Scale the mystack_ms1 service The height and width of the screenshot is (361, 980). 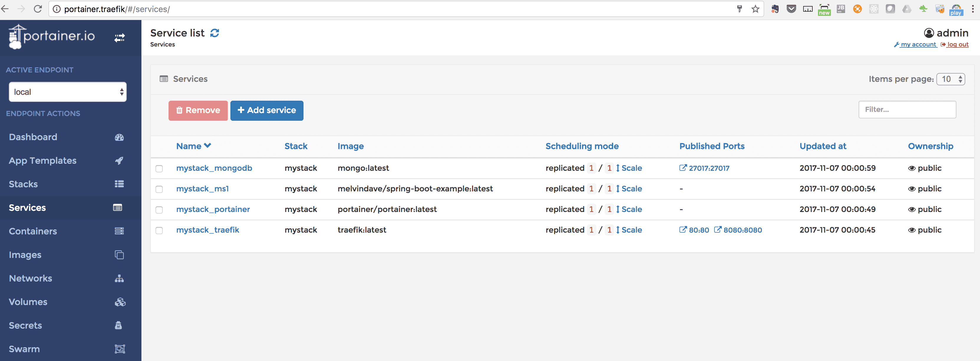[629, 188]
